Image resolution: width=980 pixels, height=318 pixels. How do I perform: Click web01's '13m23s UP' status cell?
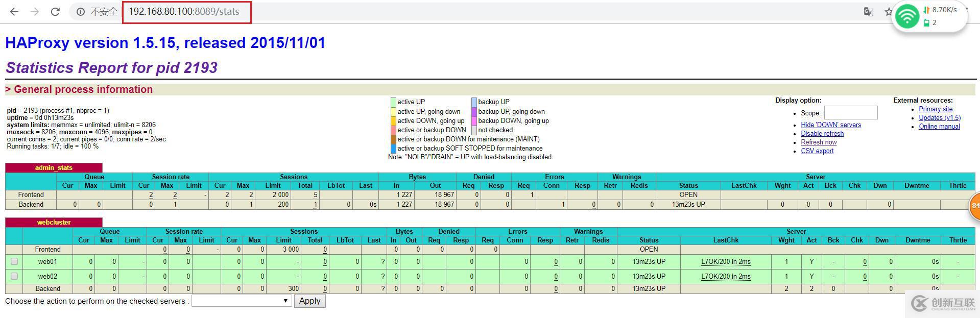[x=649, y=262]
